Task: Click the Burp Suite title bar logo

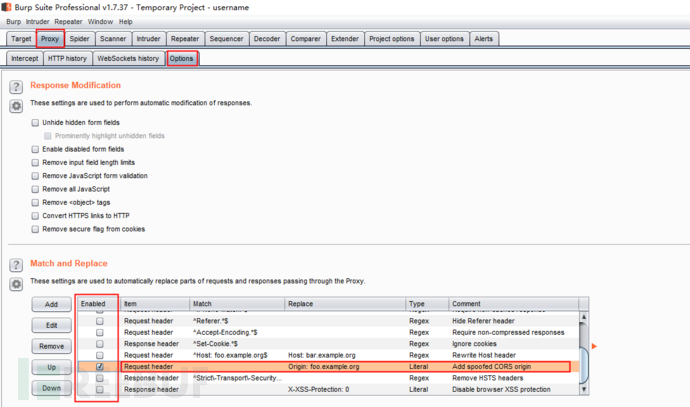Action: [8, 6]
